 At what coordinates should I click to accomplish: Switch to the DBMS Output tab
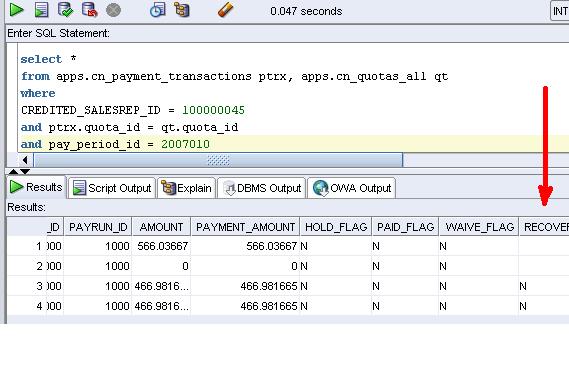pyautogui.click(x=261, y=188)
